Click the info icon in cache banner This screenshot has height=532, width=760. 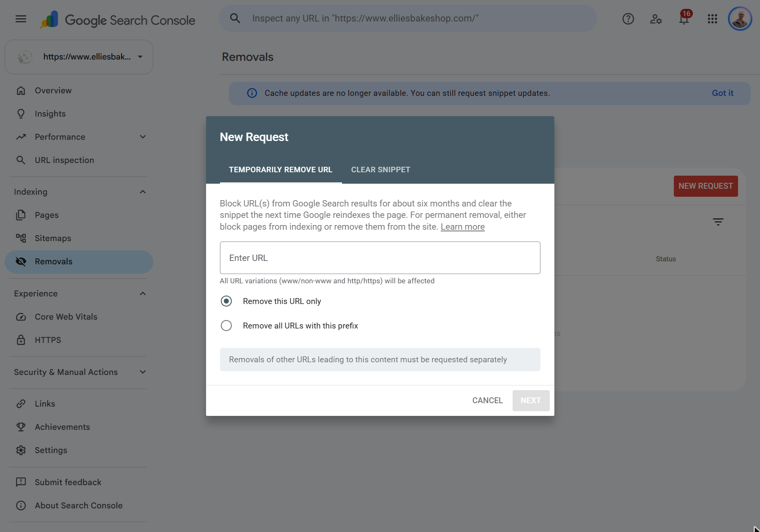coord(252,93)
